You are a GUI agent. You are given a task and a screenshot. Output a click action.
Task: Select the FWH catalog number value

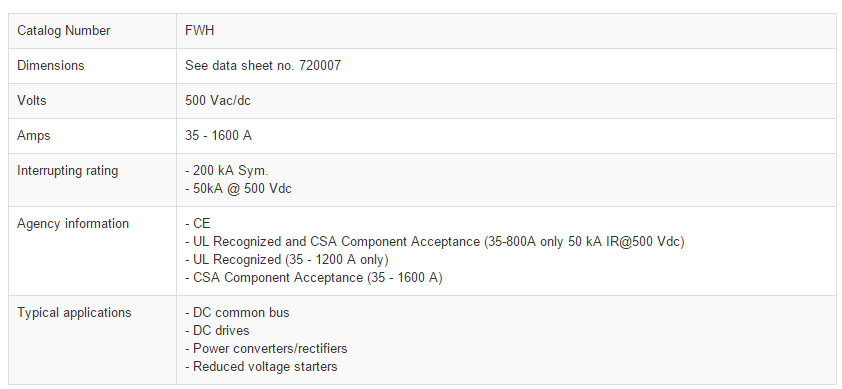tap(199, 31)
